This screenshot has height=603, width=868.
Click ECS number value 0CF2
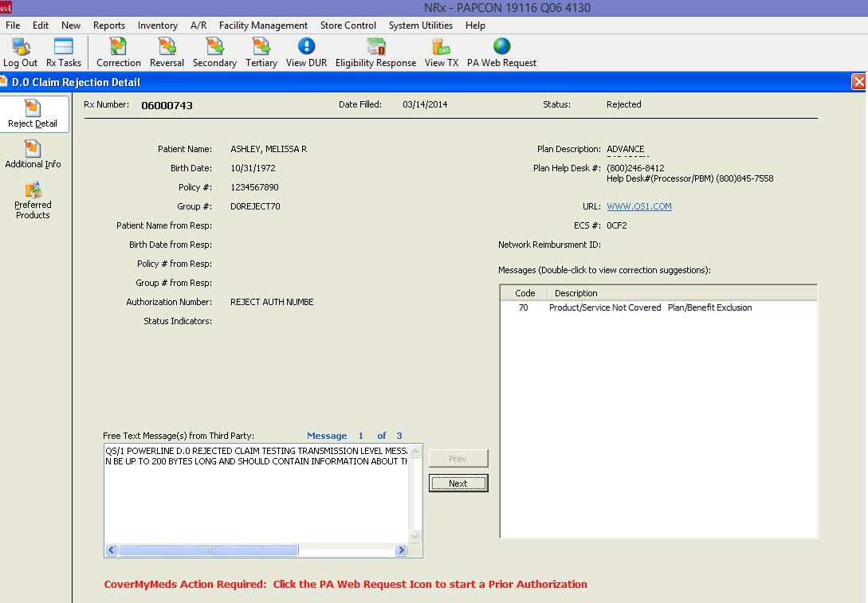tap(617, 225)
